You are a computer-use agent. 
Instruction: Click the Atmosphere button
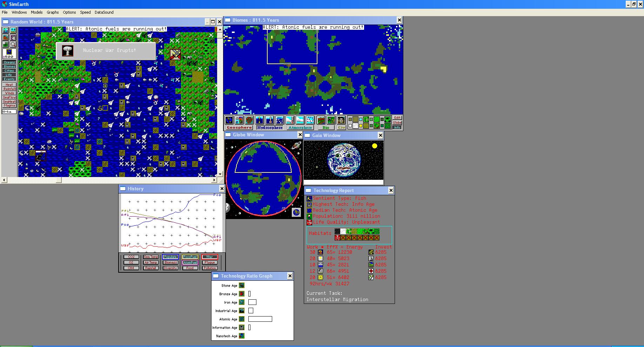point(300,128)
